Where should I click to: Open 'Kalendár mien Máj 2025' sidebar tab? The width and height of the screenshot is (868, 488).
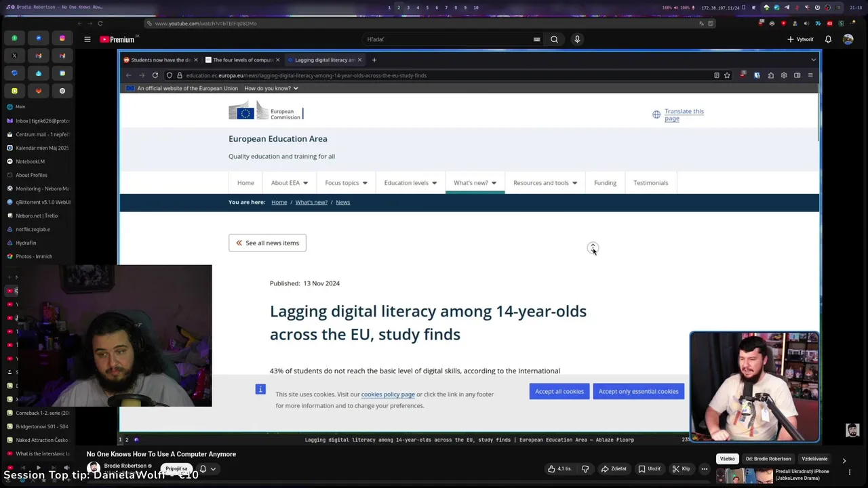(x=38, y=148)
